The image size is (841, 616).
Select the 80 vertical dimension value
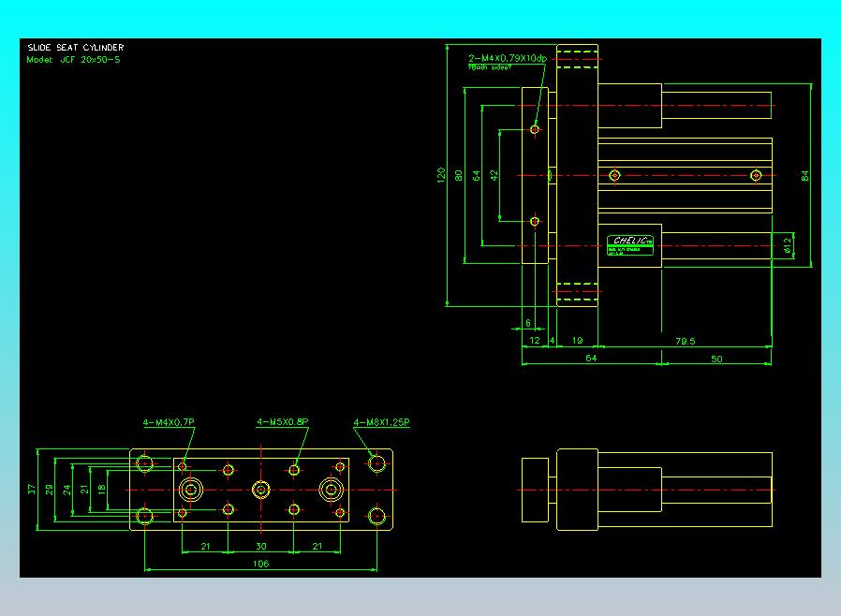(459, 175)
